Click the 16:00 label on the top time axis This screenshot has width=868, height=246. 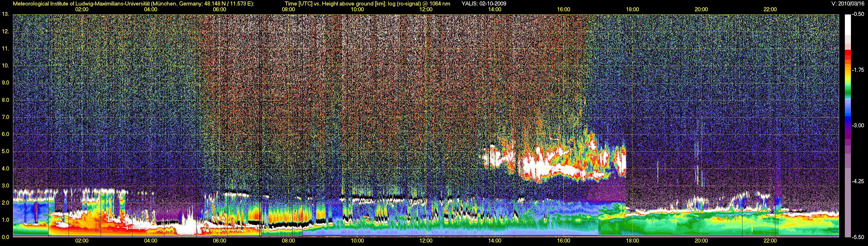click(564, 10)
